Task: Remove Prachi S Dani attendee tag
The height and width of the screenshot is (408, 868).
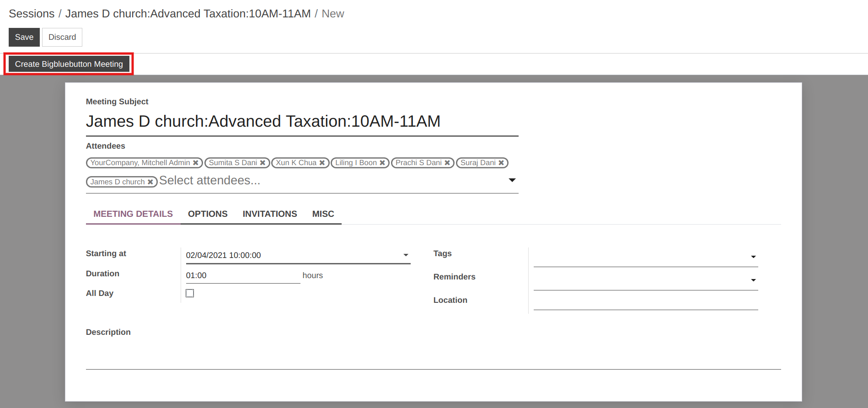Action: 447,163
